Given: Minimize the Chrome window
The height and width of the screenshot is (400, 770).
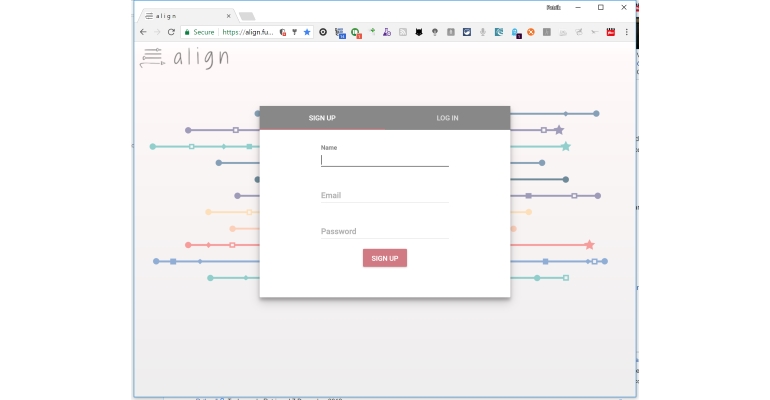Looking at the screenshot, I should tap(578, 7).
